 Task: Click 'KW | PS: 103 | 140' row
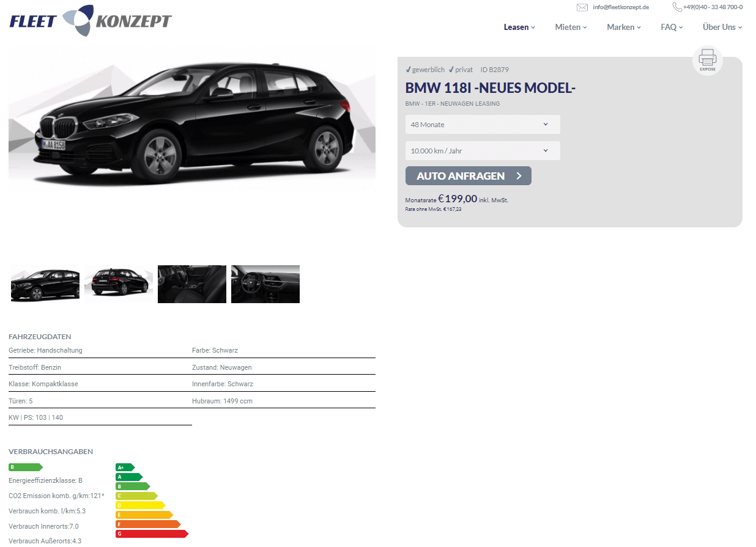[100, 417]
